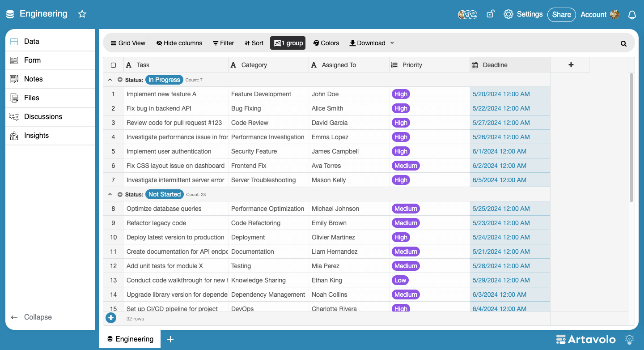Click the 'Code Review' category cell

coord(268,123)
